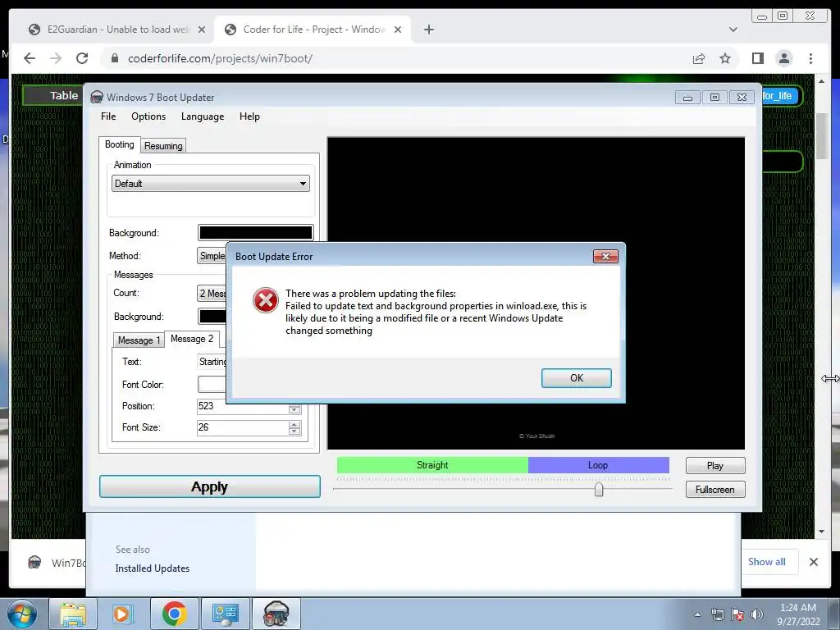The height and width of the screenshot is (630, 840).
Task: Open the messages Count dropdown
Action: pos(212,293)
